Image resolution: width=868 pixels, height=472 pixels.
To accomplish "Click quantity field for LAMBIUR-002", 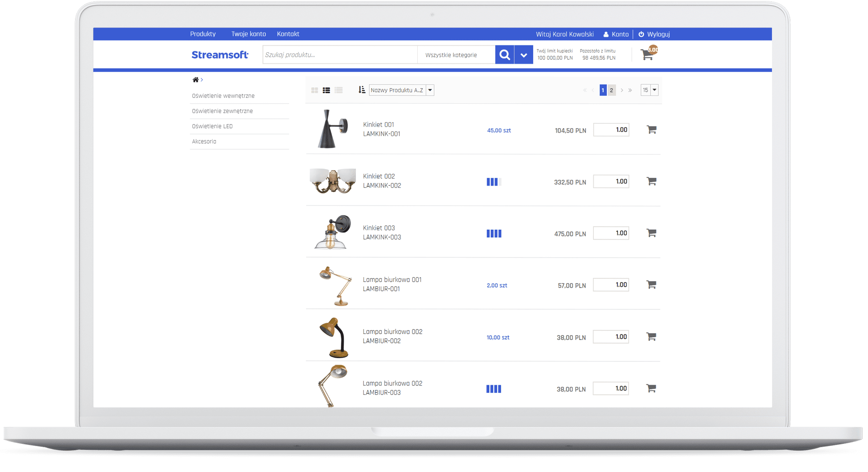I will coord(611,337).
